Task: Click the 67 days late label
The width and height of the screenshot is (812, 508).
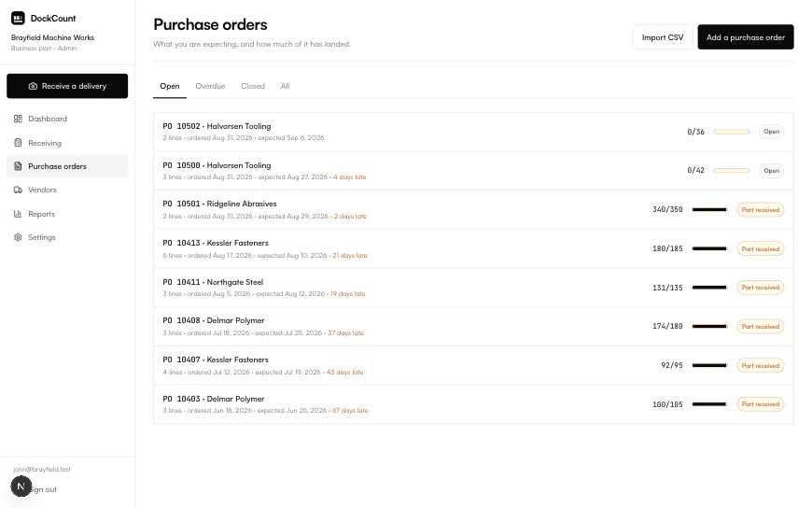Action: 350,411
